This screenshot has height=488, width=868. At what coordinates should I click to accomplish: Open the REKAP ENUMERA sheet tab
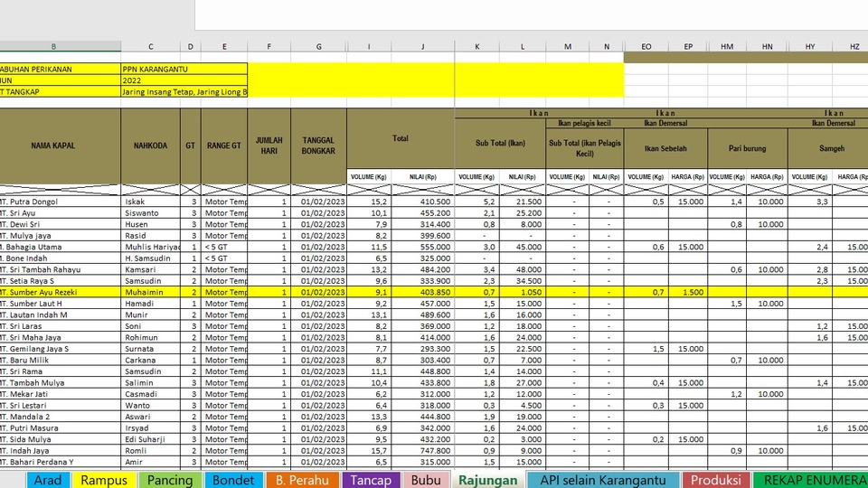pyautogui.click(x=810, y=480)
